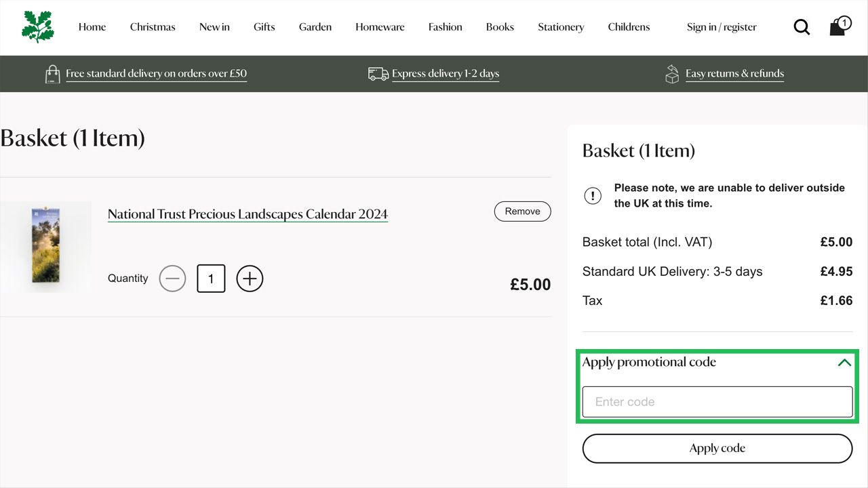This screenshot has width=868, height=488.
Task: Increase quantity with the plus icon
Action: point(250,279)
